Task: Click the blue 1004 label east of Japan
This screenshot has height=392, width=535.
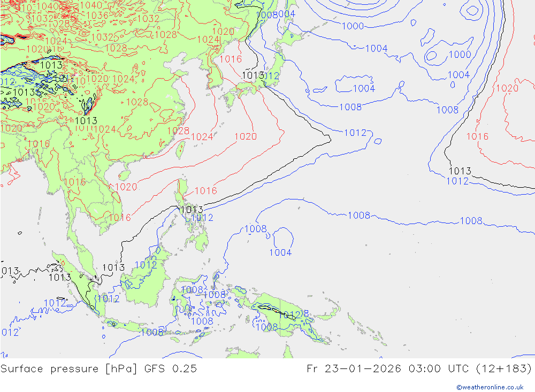Action: click(364, 89)
